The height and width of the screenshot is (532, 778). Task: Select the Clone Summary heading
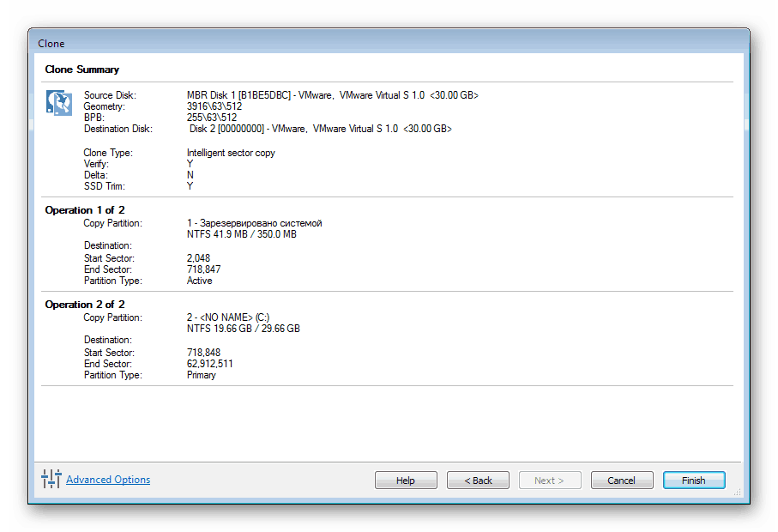coord(82,70)
